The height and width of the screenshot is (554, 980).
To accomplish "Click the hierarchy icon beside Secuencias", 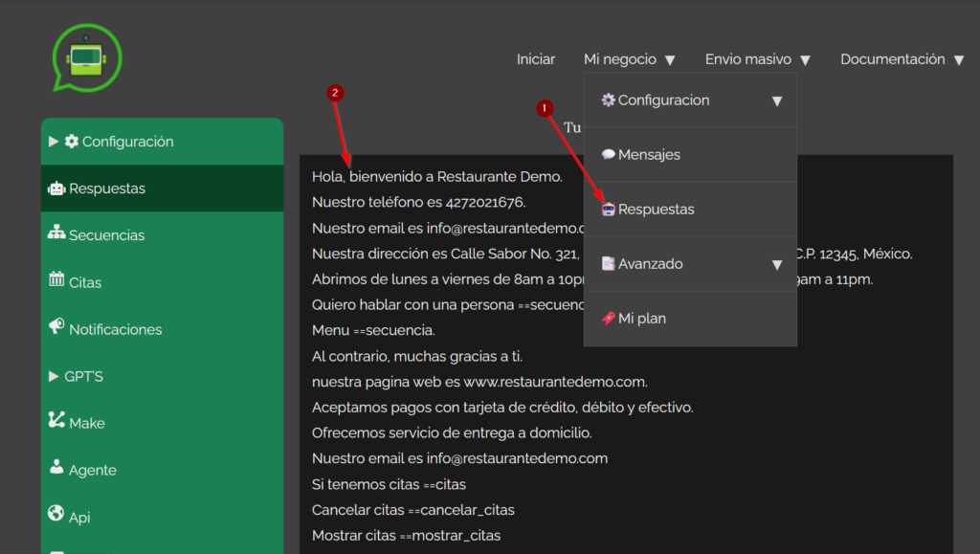I will click(x=56, y=233).
